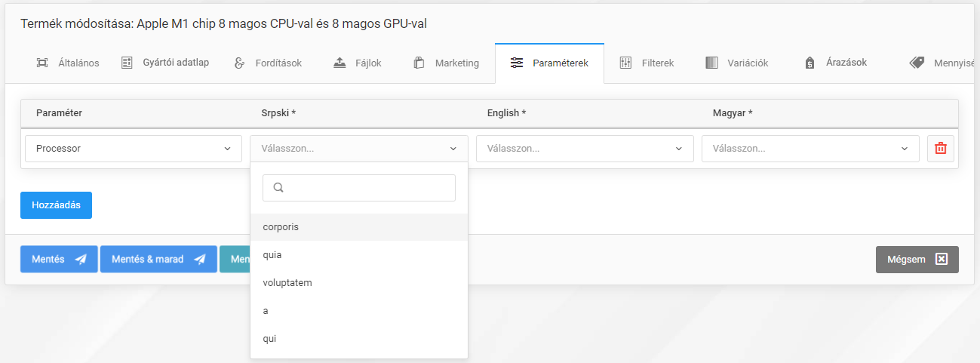Viewport: 980px width, 363px height.
Task: Click the dropdown search input field
Action: (359, 188)
